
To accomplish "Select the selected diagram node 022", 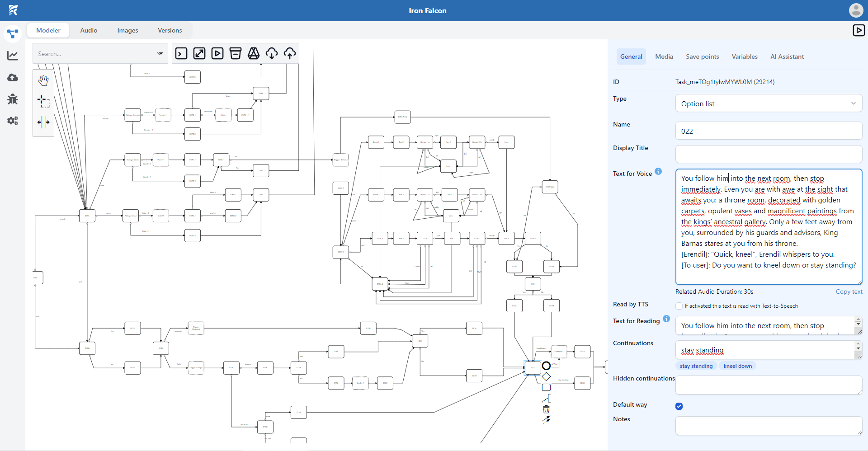I will click(533, 367).
